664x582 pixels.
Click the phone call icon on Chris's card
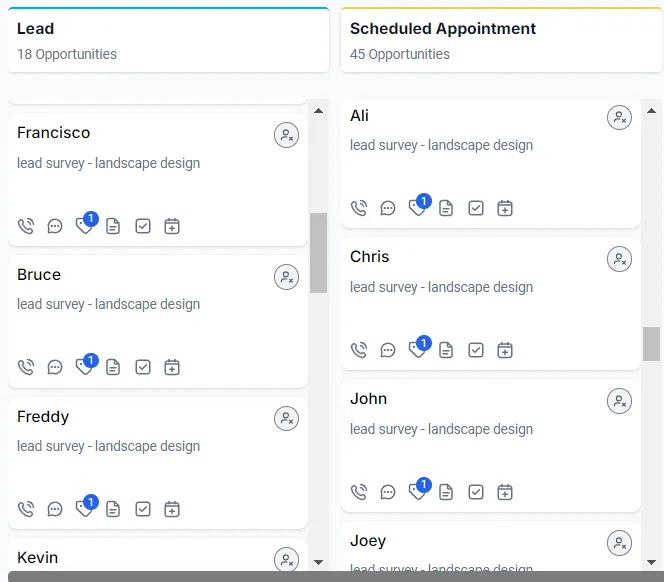click(x=359, y=350)
